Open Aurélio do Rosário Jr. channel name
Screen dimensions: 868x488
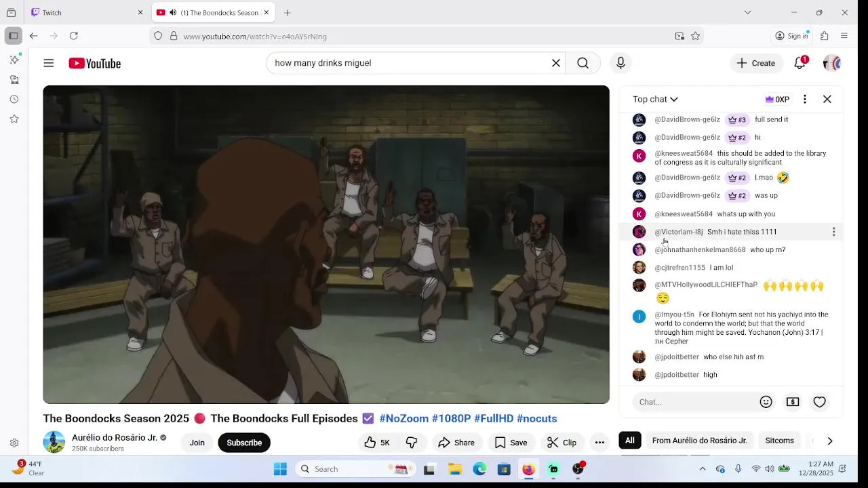point(115,438)
